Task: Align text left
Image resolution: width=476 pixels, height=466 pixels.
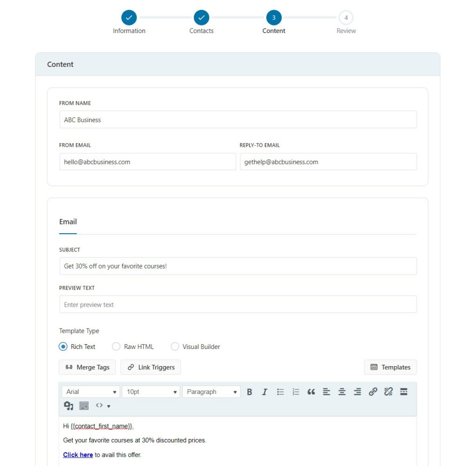Action: (x=327, y=392)
